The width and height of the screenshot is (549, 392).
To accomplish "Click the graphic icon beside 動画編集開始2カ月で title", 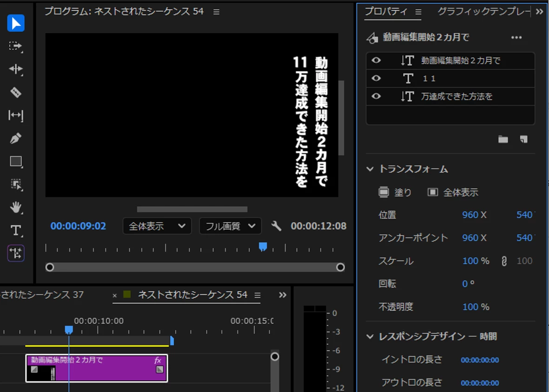I will pyautogui.click(x=372, y=38).
